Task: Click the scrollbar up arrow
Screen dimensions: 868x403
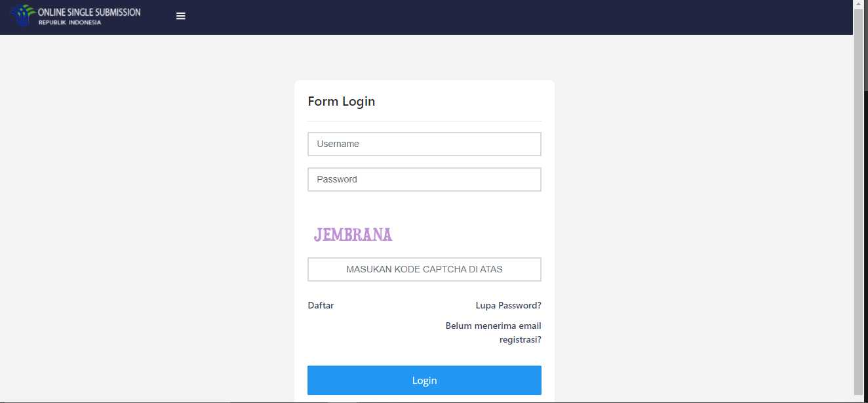Action: click(x=858, y=4)
